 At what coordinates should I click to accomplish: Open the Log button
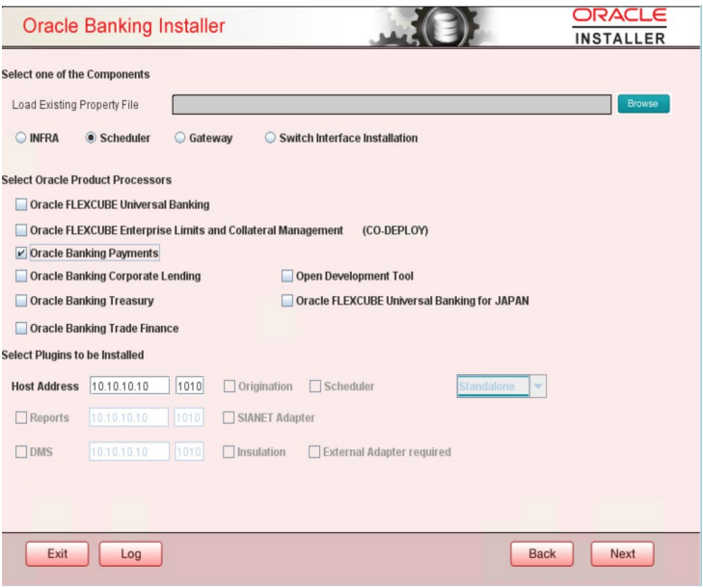pyautogui.click(x=130, y=554)
